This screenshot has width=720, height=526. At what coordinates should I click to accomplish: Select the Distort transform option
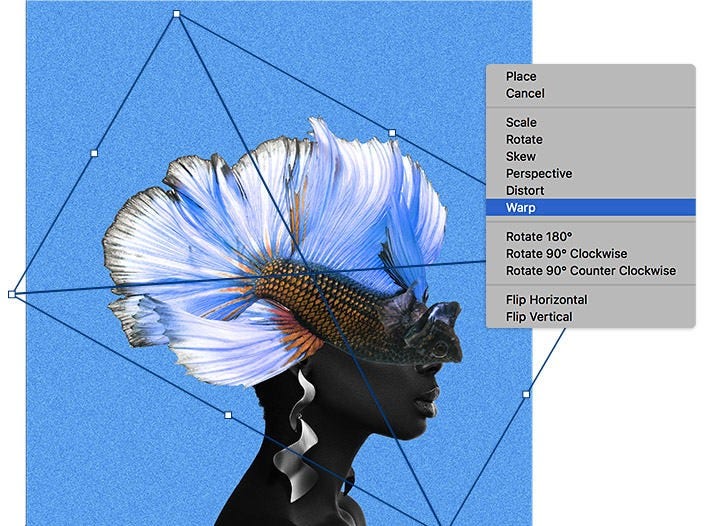[x=591, y=190]
